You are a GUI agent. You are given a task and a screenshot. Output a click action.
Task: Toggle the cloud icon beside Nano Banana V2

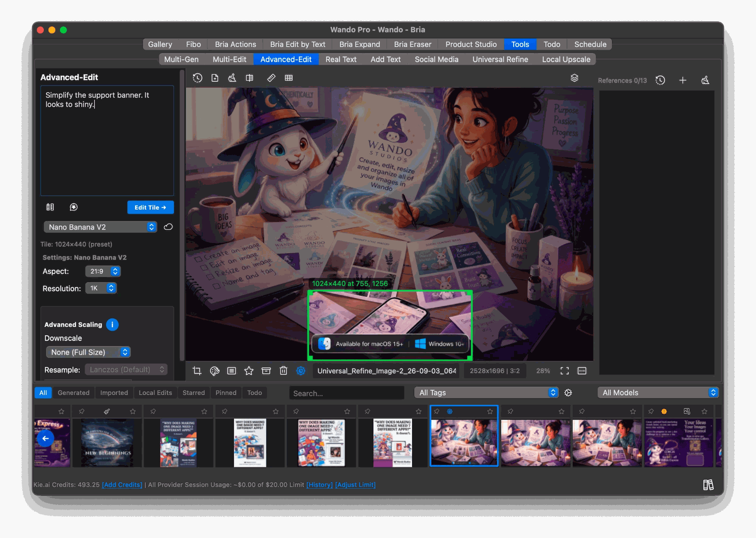pos(168,227)
